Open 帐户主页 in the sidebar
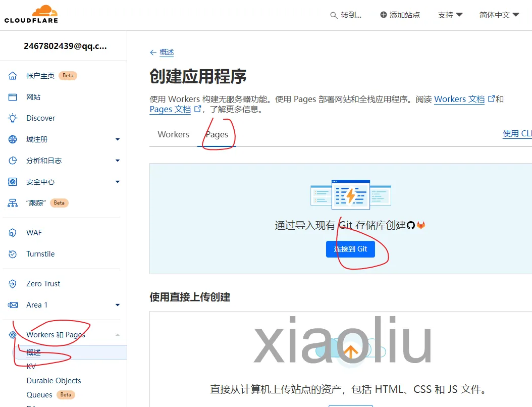This screenshot has width=532, height=407. pos(40,76)
